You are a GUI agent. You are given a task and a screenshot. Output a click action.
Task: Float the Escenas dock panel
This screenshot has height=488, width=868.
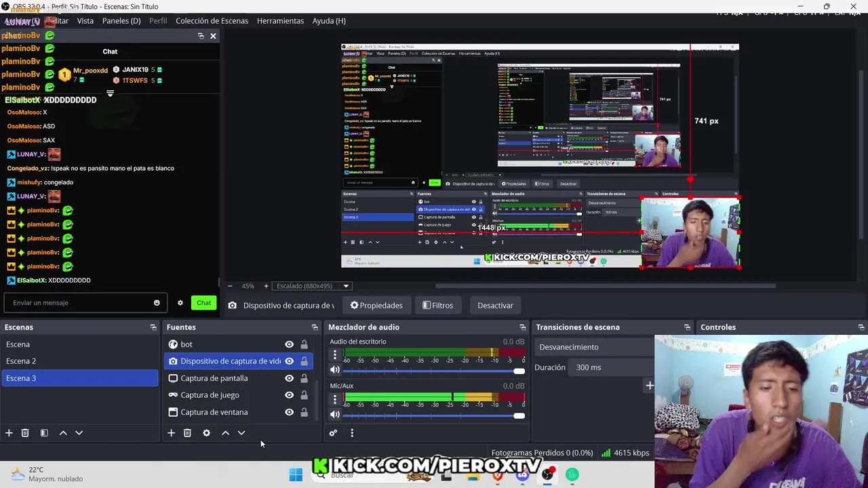coord(153,327)
